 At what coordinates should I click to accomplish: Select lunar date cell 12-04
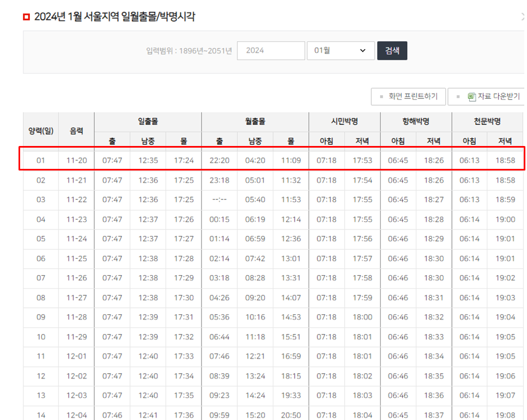tap(77, 415)
